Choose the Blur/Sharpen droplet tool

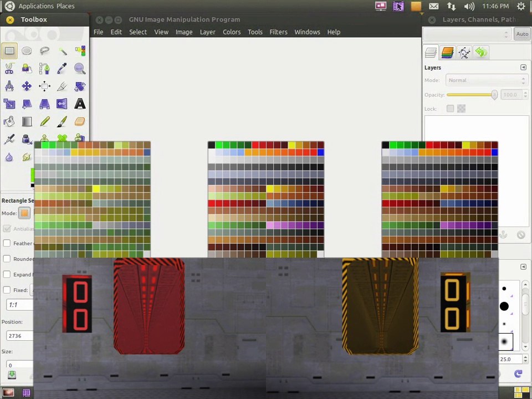tap(9, 157)
